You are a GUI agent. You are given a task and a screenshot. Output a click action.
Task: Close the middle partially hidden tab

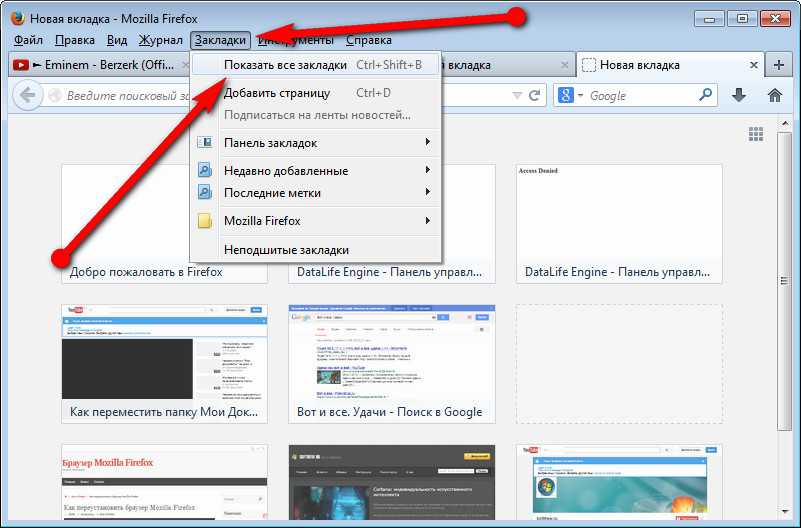tap(564, 65)
